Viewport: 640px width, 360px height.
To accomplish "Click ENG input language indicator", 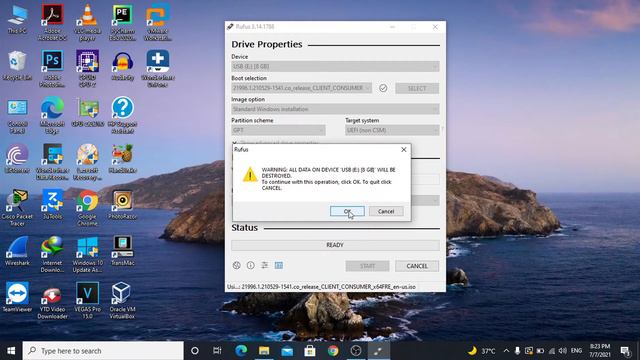I will tap(576, 351).
